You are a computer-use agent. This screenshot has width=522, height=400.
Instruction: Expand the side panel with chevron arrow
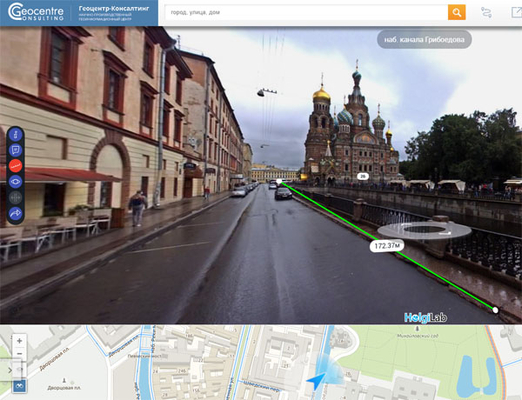[10, 370]
